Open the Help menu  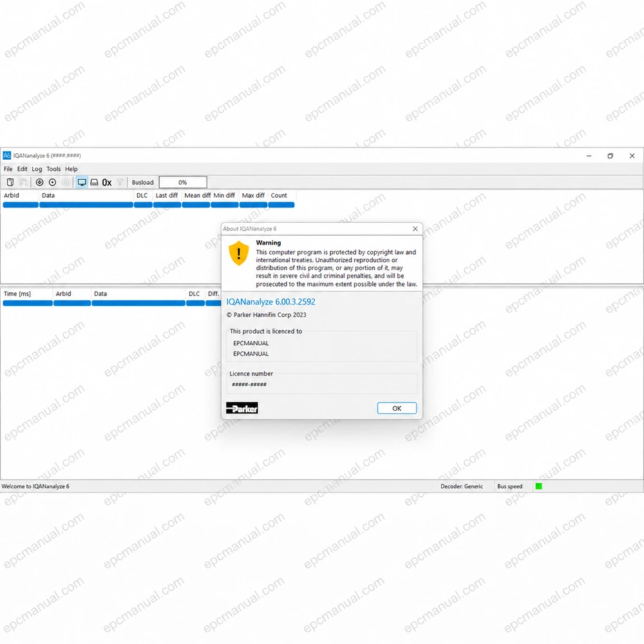tap(71, 169)
